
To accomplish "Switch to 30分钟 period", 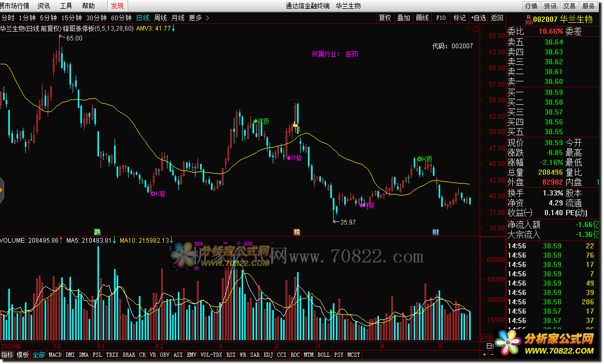I will coord(96,18).
